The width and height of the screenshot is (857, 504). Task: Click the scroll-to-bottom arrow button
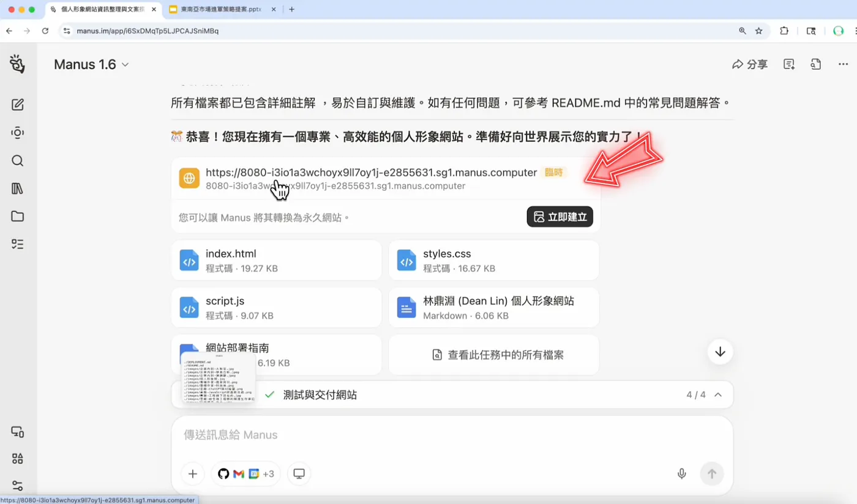(720, 352)
